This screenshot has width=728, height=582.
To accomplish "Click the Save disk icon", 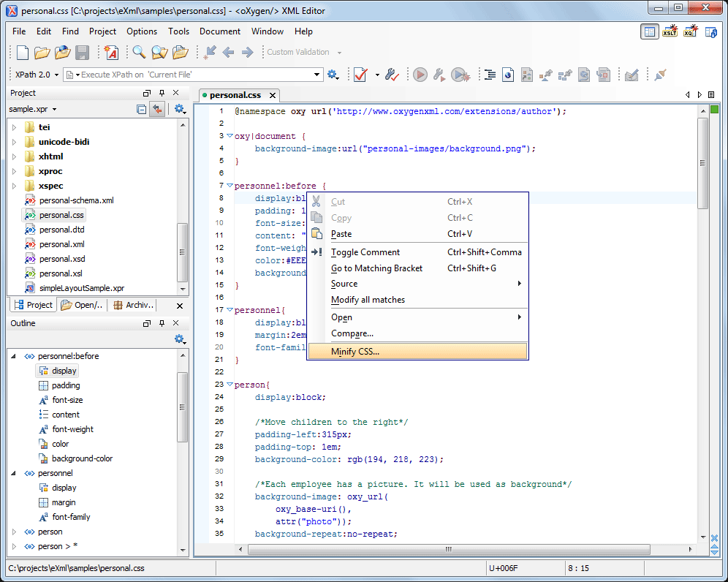I will [x=82, y=53].
